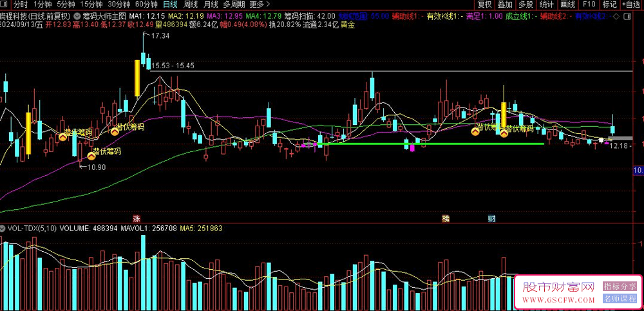Click the 有效K线1 label
The image size is (644, 311).
(445, 17)
